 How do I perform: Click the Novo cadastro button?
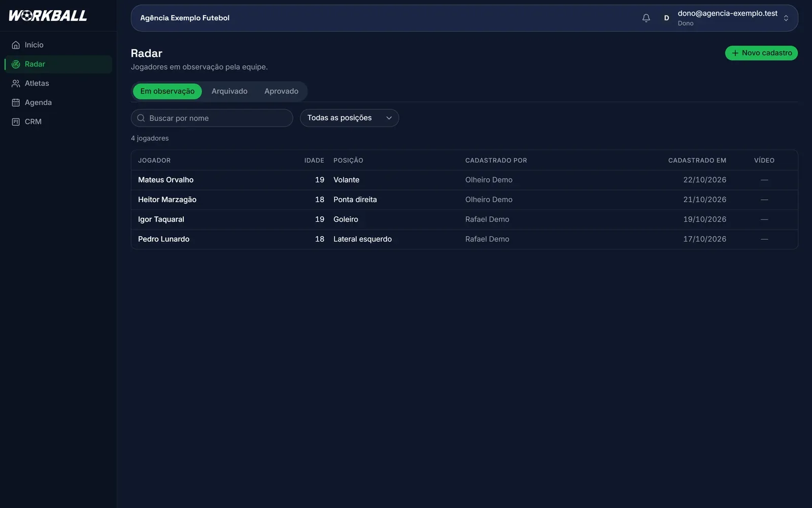[761, 53]
